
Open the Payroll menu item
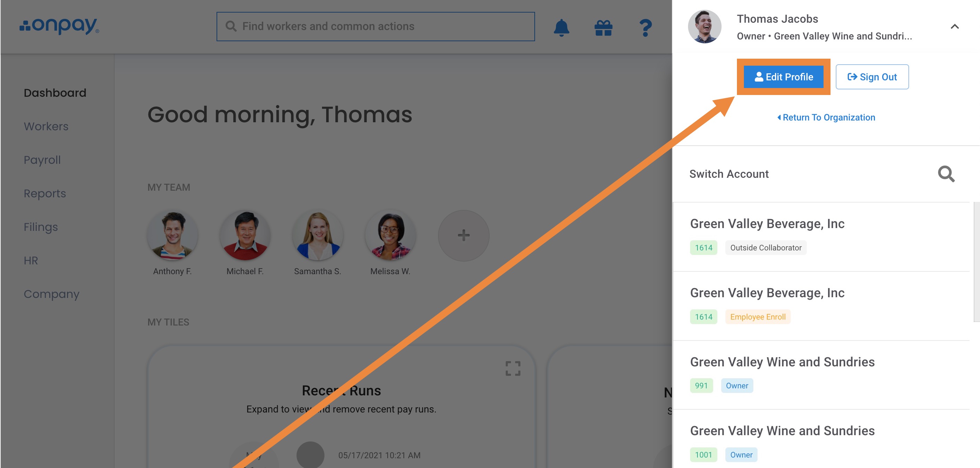(x=42, y=160)
